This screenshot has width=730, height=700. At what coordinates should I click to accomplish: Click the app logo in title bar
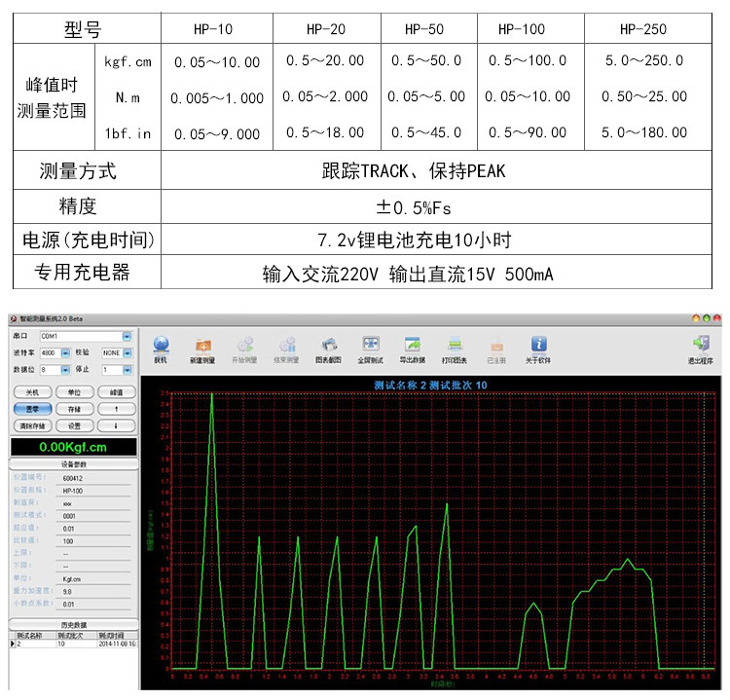(14, 319)
